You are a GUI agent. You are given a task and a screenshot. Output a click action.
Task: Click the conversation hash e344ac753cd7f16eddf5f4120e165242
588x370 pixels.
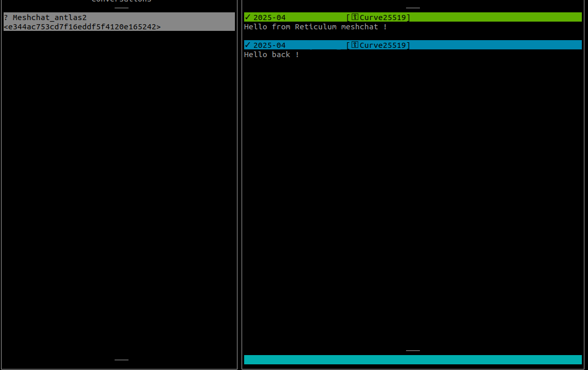point(82,27)
